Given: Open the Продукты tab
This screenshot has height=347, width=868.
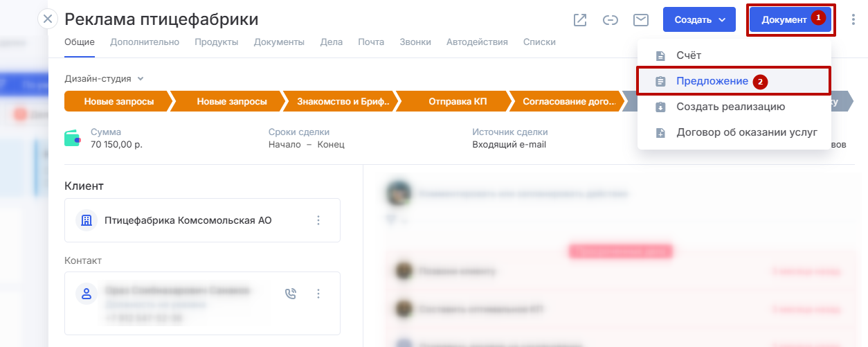Looking at the screenshot, I should click(217, 42).
